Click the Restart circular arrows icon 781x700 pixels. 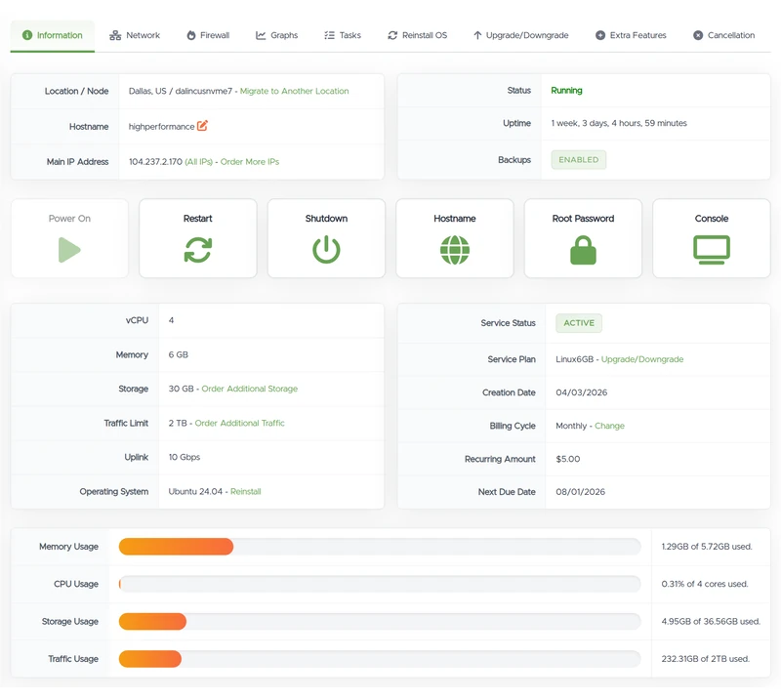click(198, 250)
